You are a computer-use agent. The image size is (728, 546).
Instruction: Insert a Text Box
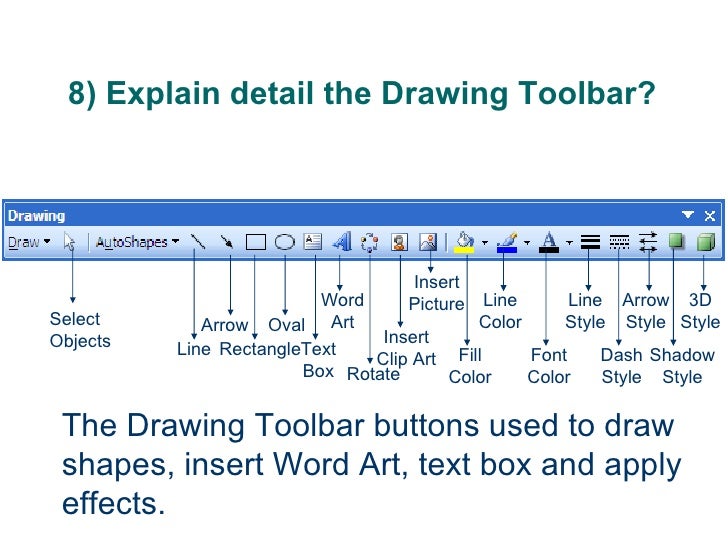click(313, 241)
